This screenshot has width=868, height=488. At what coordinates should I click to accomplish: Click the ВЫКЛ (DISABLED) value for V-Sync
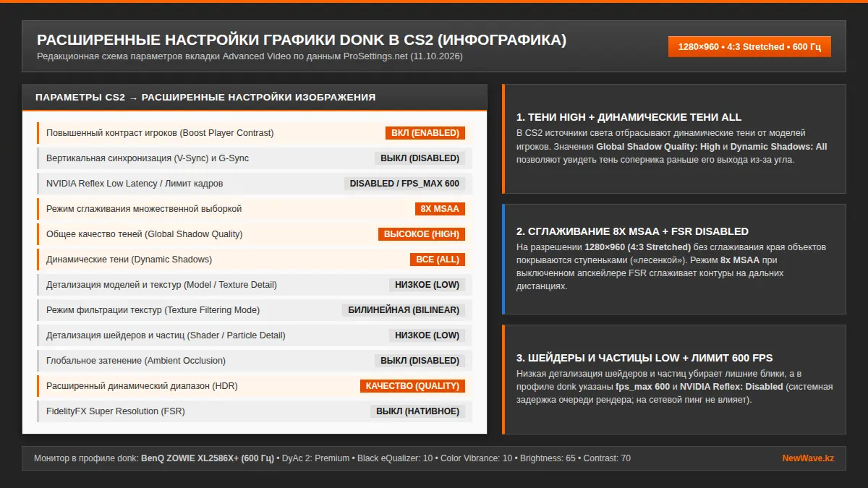coord(420,158)
